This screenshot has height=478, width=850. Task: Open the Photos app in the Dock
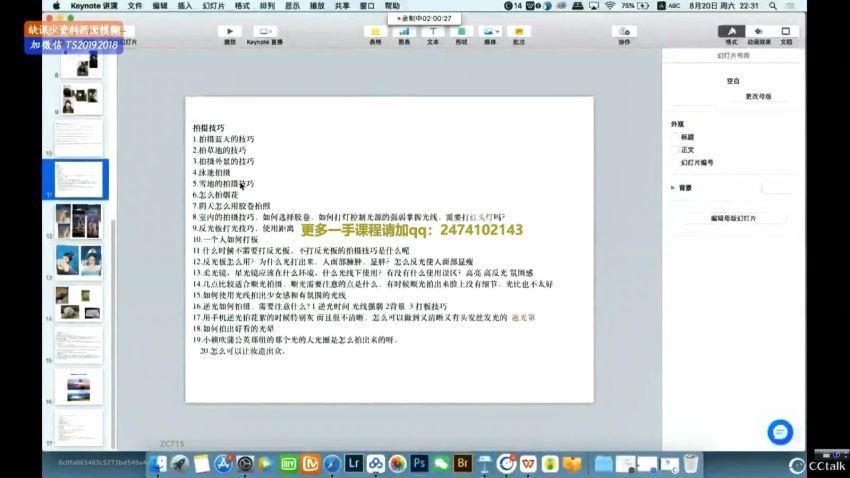(397, 464)
